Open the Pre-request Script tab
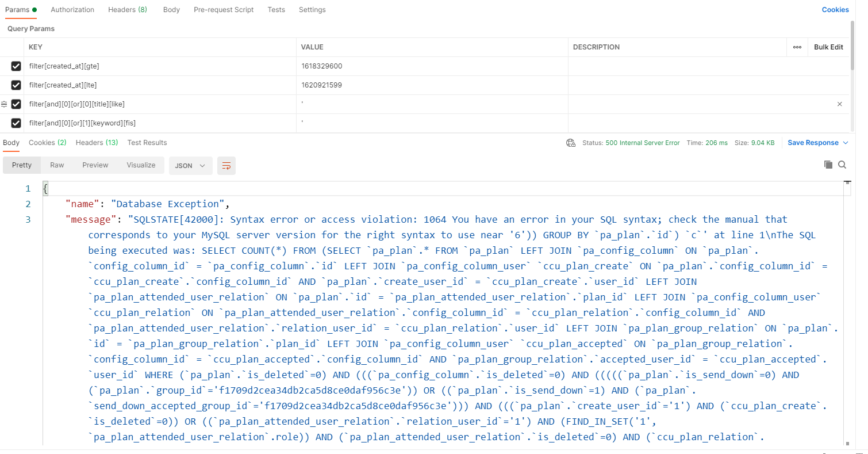Image resolution: width=868 pixels, height=454 pixels. [224, 10]
